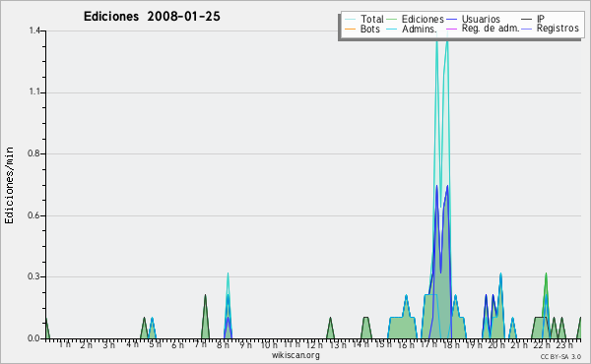
Task: Click the '20 h' x-axis label
Action: (496, 344)
